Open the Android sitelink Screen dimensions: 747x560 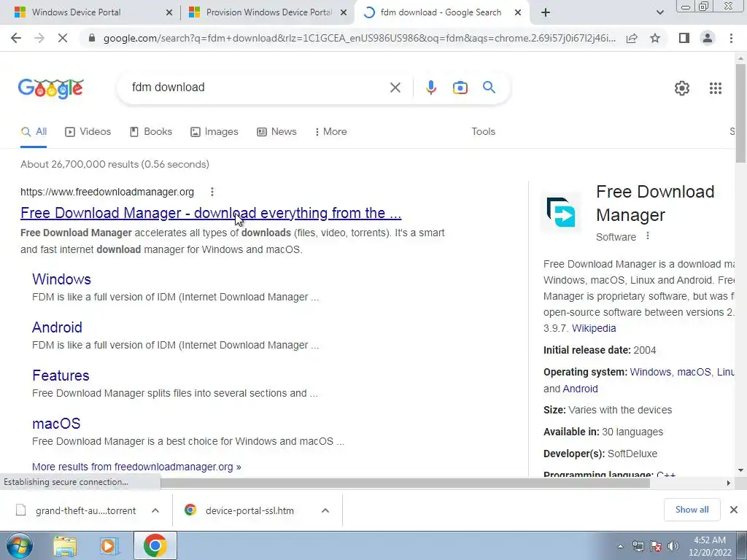(57, 327)
